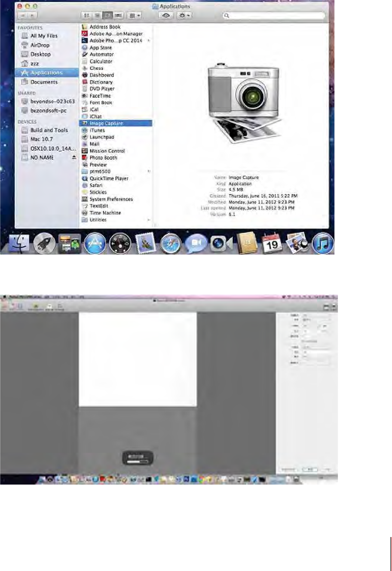Screen dimensions: 392x571
Task: Select Desktop in Finder sidebar
Action: click(40, 54)
